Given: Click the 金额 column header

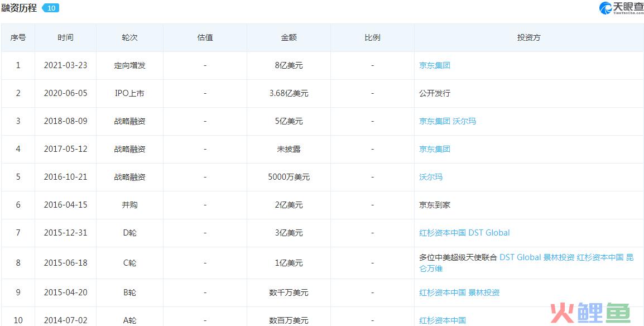Looking at the screenshot, I should 289,37.
